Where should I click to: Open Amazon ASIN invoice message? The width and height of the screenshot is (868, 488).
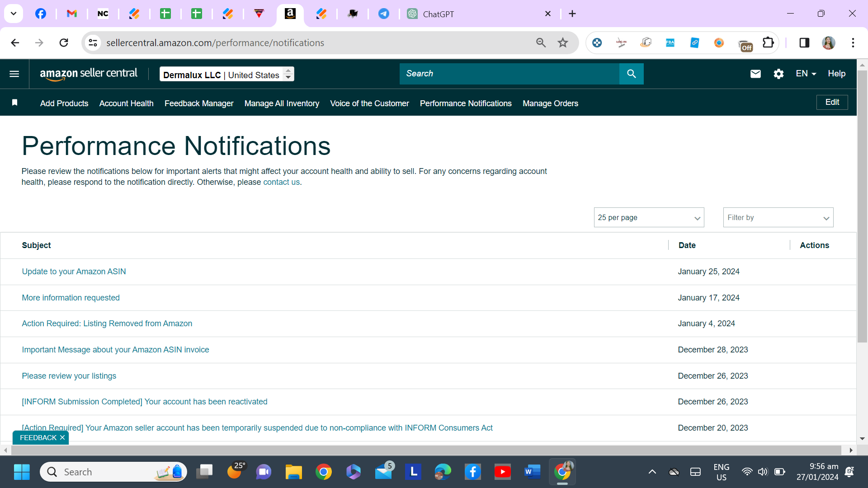[116, 350]
